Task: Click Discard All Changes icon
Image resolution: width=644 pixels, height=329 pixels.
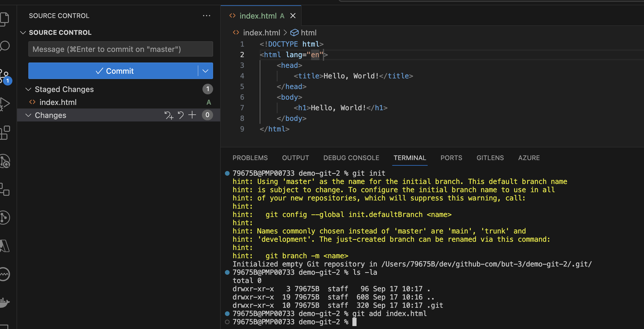Action: tap(181, 115)
